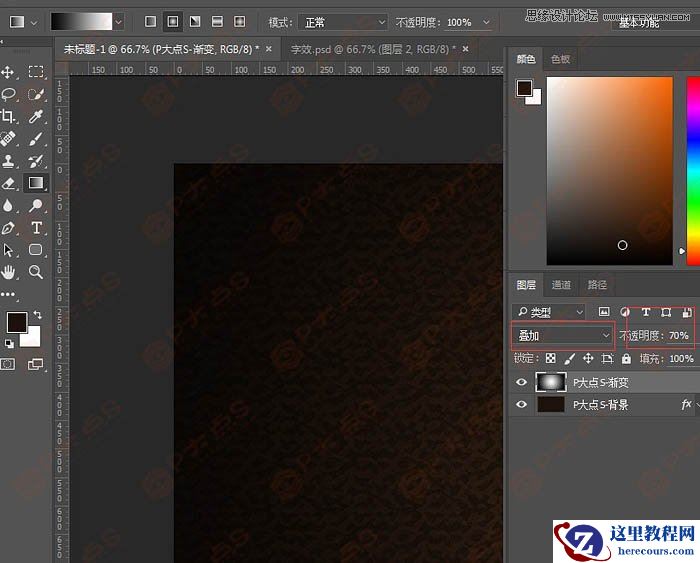This screenshot has width=700, height=563.
Task: Click the 填充 100% fill field
Action: (681, 359)
